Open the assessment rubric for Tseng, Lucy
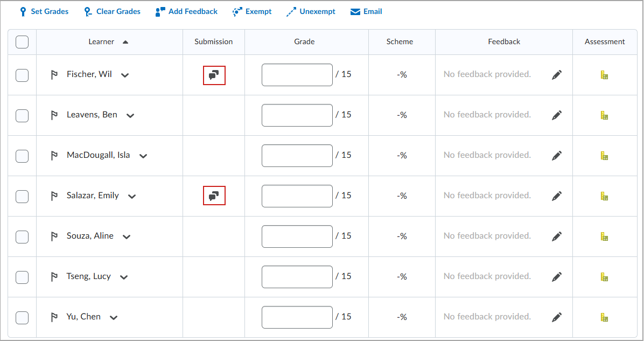Screen dimensions: 644x341 (604, 276)
